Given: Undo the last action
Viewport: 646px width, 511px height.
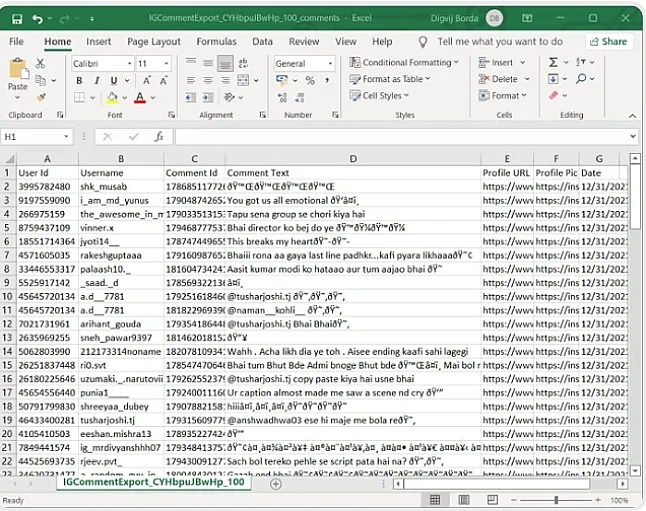Looking at the screenshot, I should coord(37,19).
